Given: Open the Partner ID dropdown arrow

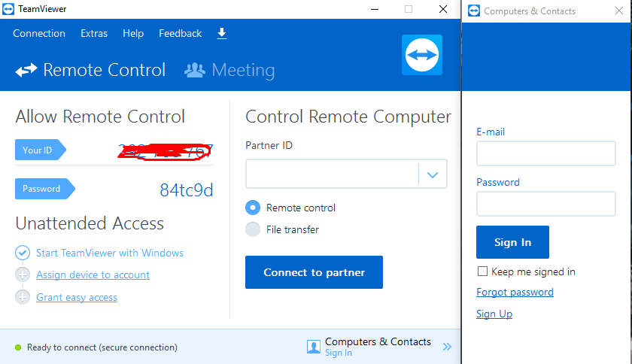Looking at the screenshot, I should [433, 174].
